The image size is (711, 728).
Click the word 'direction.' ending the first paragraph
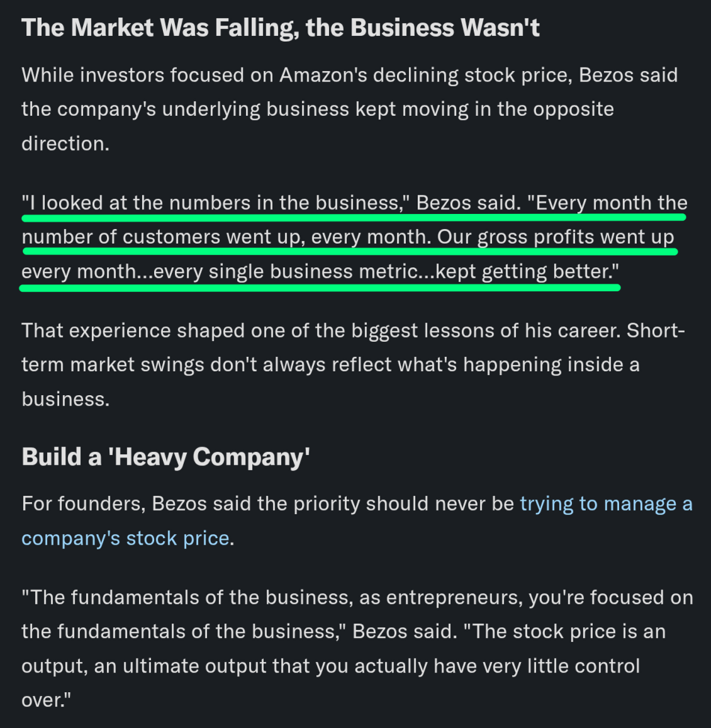(x=65, y=143)
